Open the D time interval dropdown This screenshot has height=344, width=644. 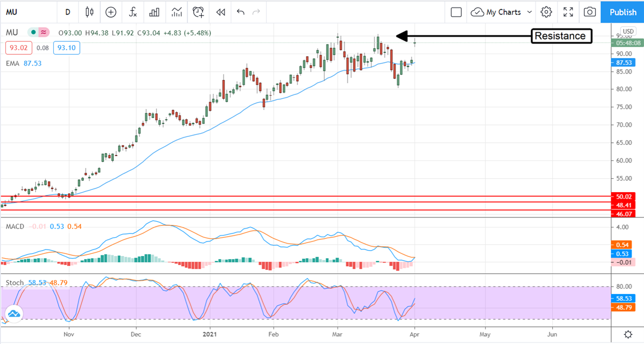pos(67,12)
